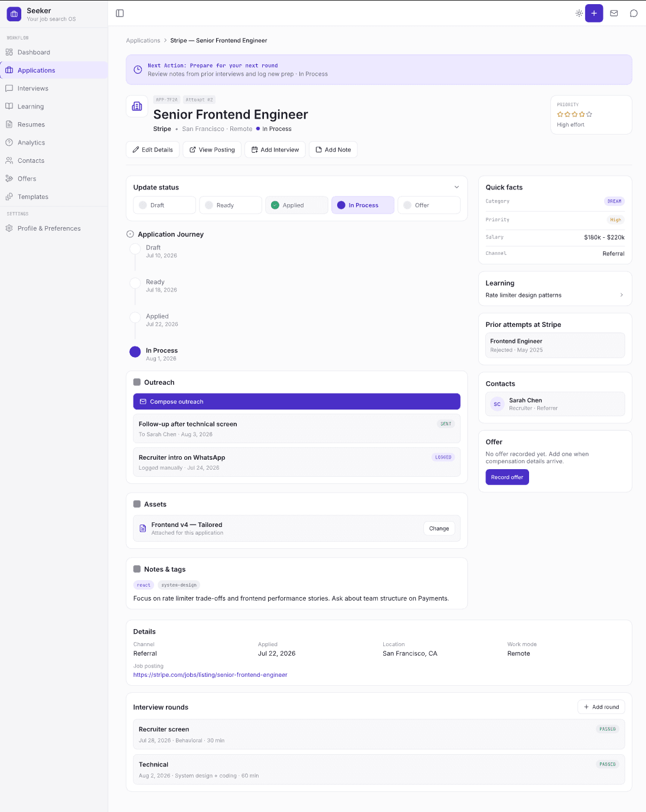Screen dimensions: 646x812
Task: Click the Profile & Preferences gear icon
Action: pyautogui.click(x=9, y=228)
